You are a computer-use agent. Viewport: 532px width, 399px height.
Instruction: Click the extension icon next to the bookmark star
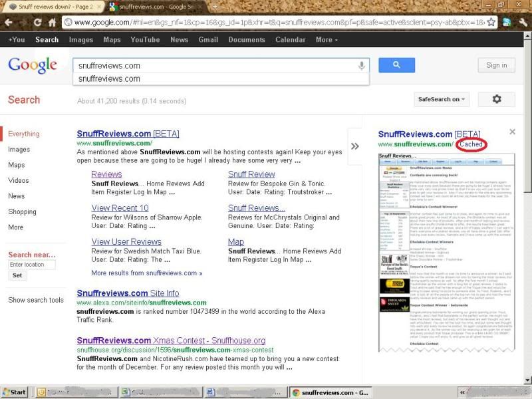pos(507,23)
